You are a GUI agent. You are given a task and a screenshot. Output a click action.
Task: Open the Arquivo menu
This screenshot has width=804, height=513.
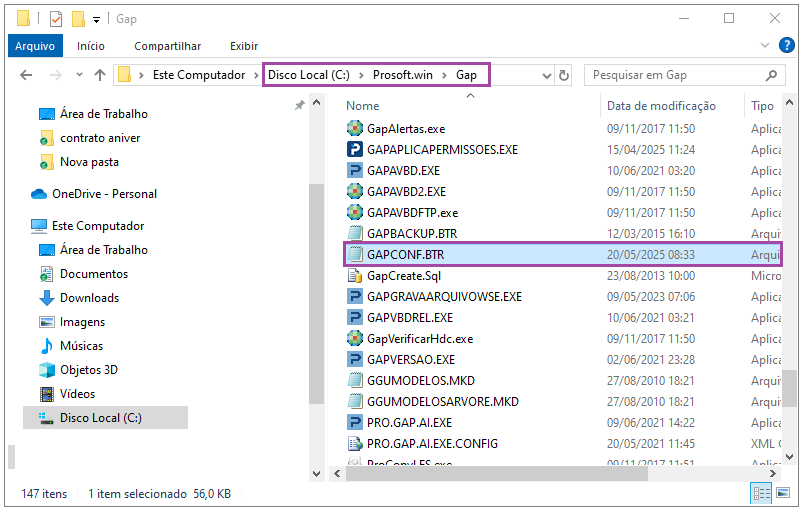pyautogui.click(x=34, y=46)
